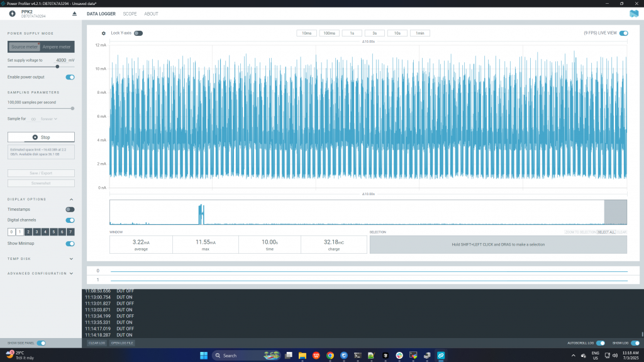Set the time window to 100ms
Image resolution: width=644 pixels, height=362 pixels.
click(329, 33)
